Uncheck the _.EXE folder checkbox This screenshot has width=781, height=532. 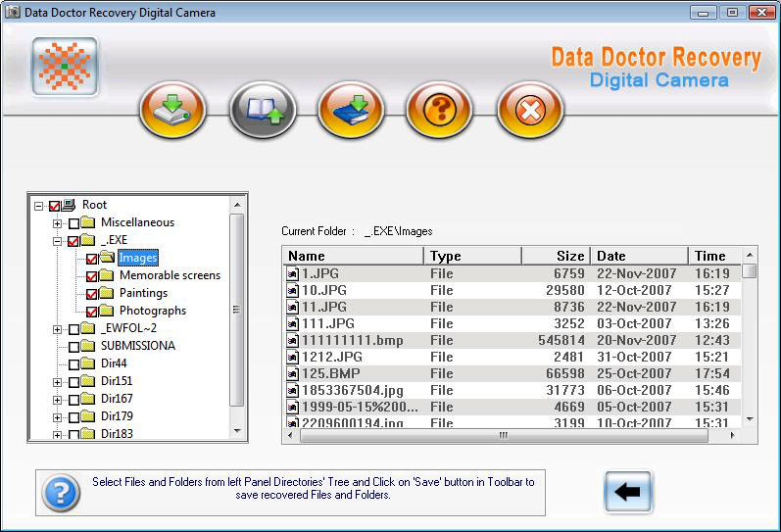(x=73, y=242)
